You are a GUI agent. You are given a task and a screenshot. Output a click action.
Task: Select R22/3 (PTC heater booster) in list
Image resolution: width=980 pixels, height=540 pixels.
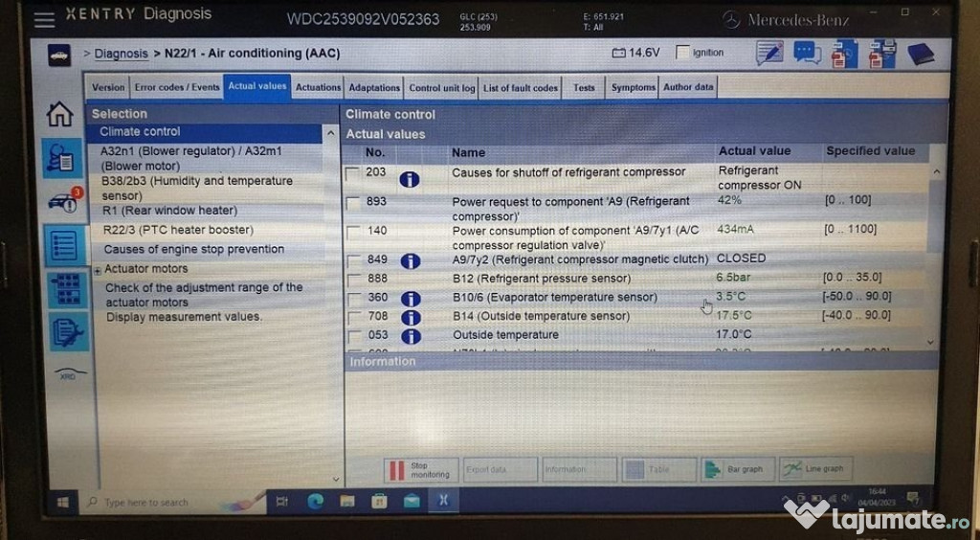tap(178, 230)
